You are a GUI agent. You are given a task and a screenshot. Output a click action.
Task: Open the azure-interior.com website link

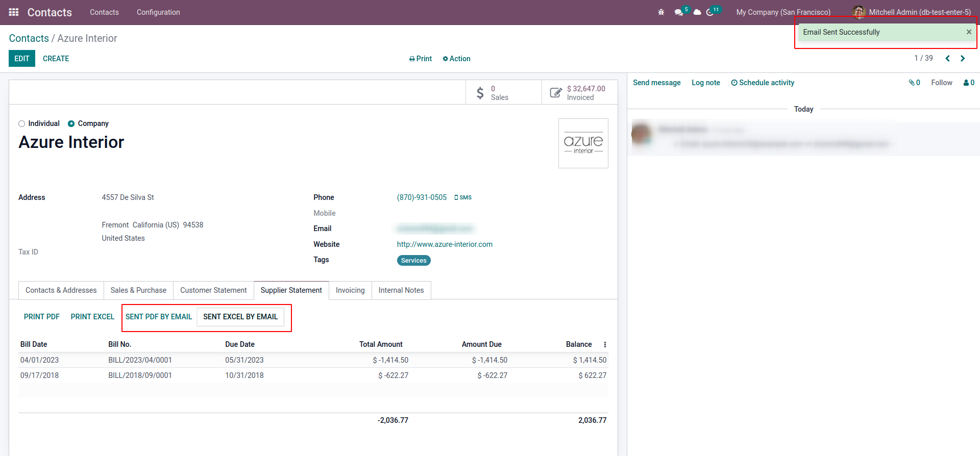(x=445, y=244)
